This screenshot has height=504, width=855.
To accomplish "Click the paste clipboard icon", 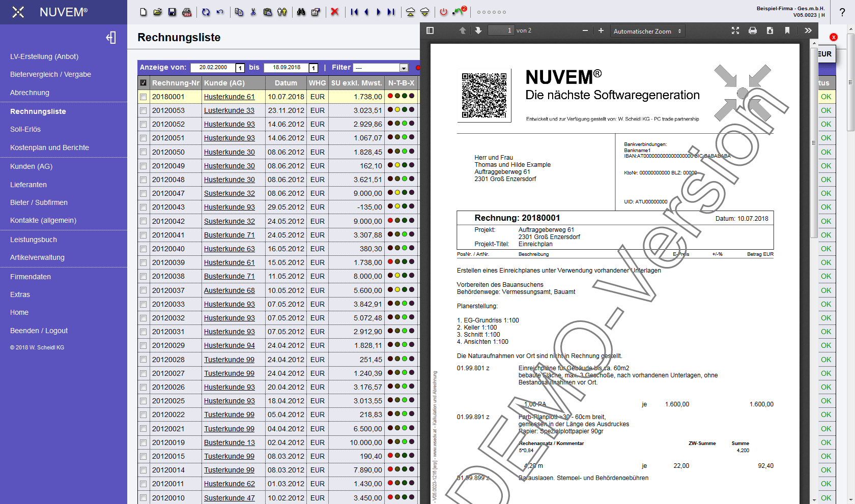I will [x=268, y=12].
